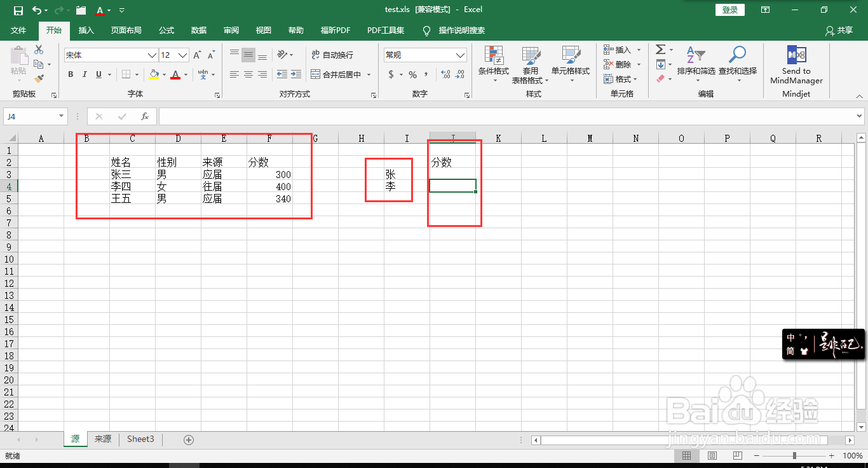
Task: Toggle Underline formatting
Action: click(98, 74)
